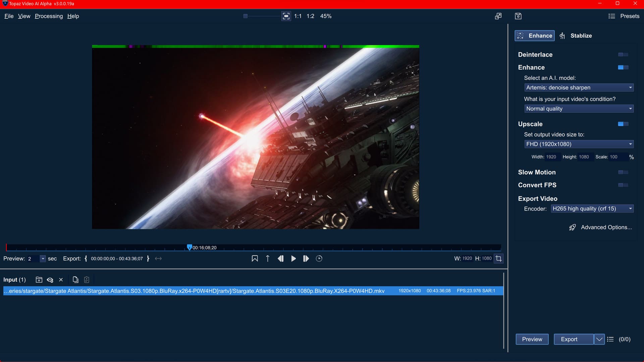Click the bookmark marker icon under timeline
The width and height of the screenshot is (644, 362).
(x=255, y=258)
